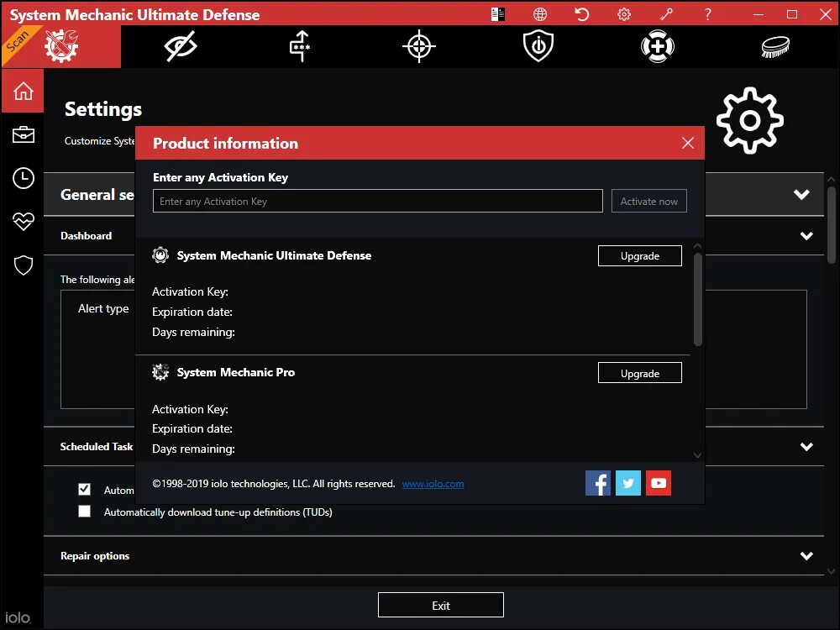Open the crosshair target tool
The image size is (840, 630).
[419, 46]
